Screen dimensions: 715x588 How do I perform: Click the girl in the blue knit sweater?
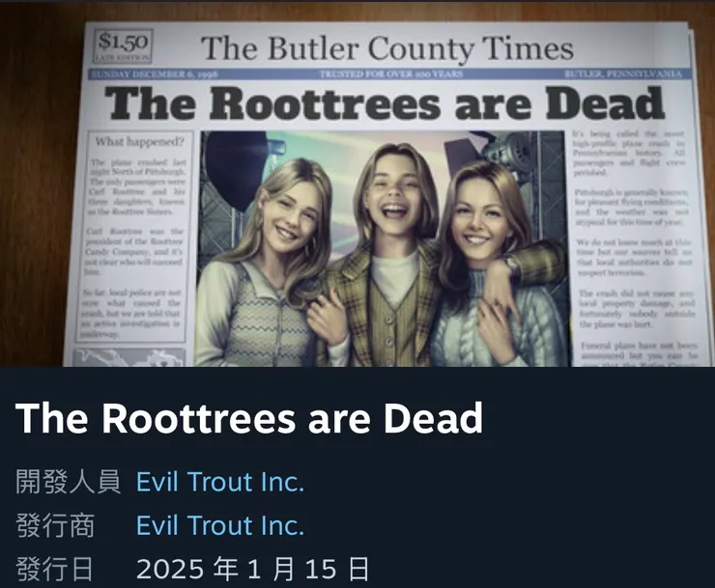point(495,265)
